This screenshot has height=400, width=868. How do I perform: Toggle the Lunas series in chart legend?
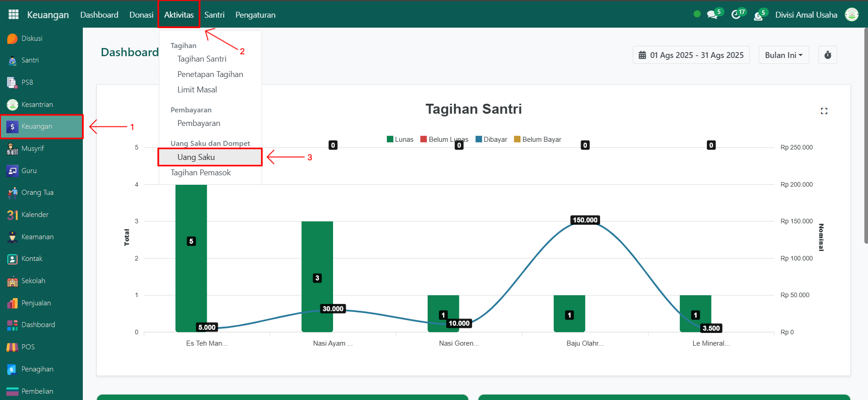tap(400, 140)
